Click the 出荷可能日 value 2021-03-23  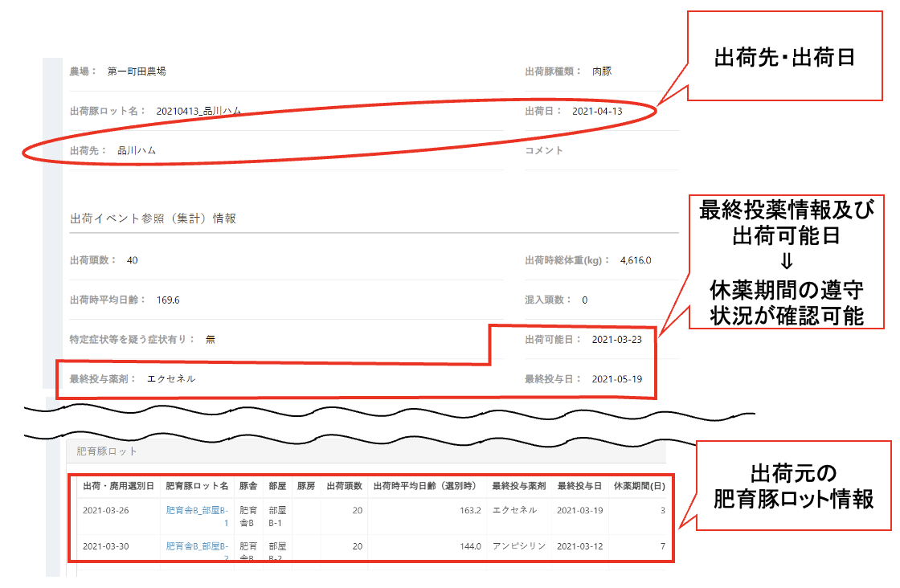pyautogui.click(x=616, y=339)
